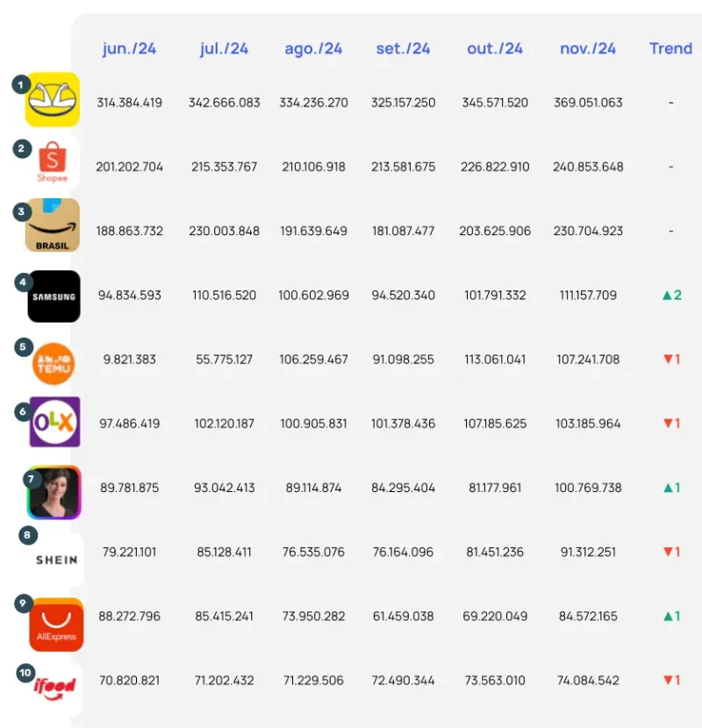Click the purple OLX logo

[54, 423]
